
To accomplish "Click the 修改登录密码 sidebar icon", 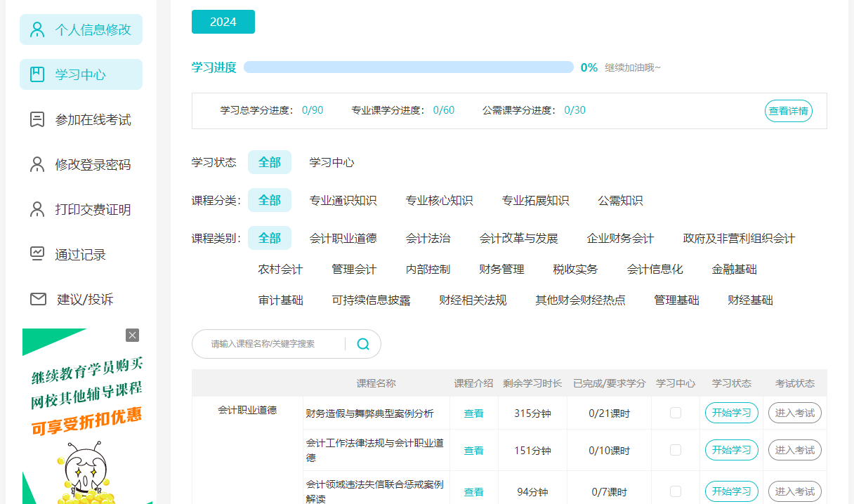I will pos(37,164).
